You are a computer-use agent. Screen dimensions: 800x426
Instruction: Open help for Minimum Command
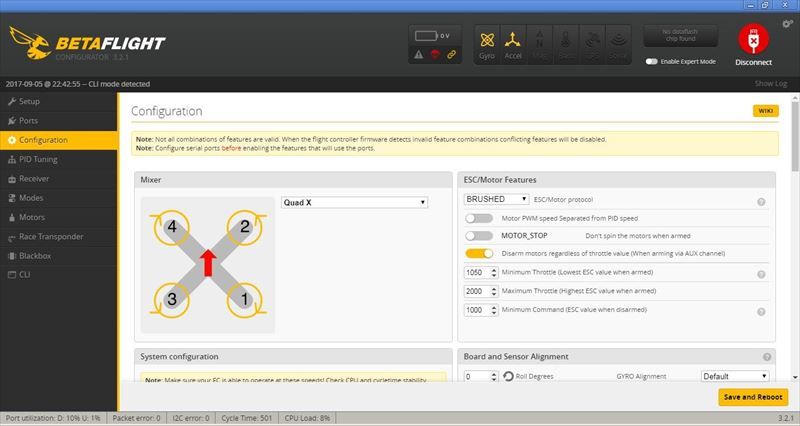[761, 312]
